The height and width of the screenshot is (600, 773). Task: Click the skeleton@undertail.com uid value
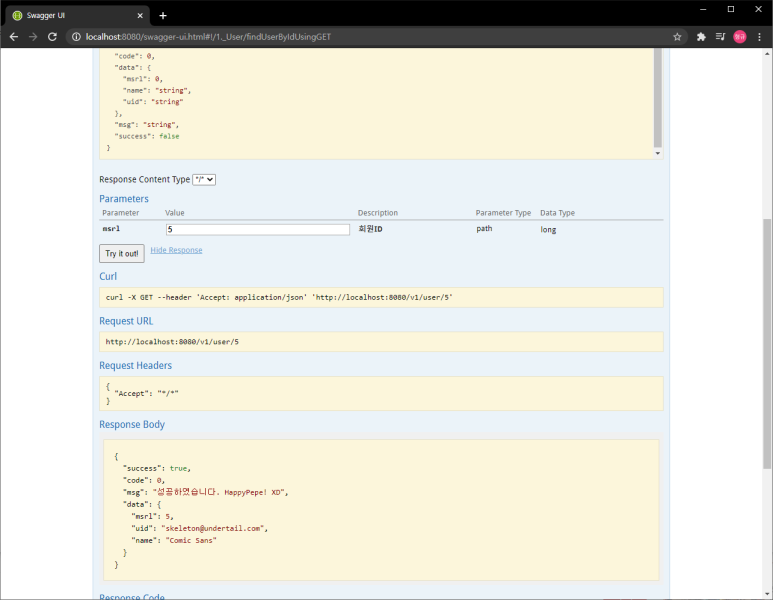[214, 529]
